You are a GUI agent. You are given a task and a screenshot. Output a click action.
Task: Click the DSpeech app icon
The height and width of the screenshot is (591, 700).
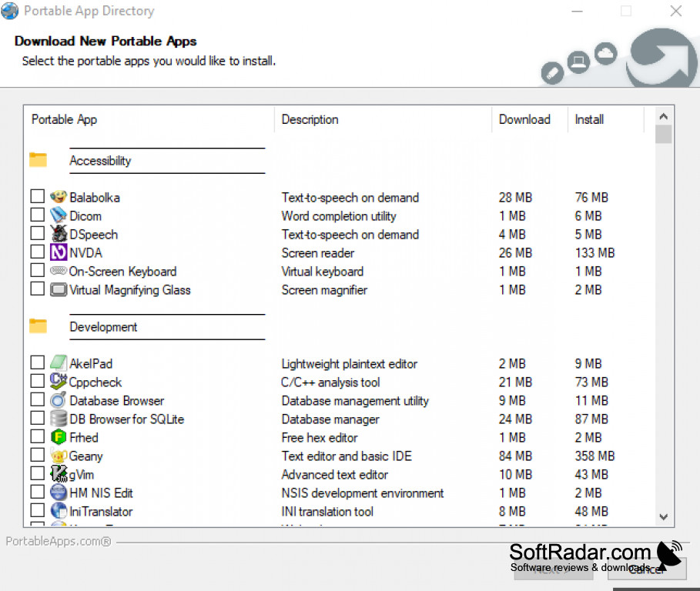pos(59,234)
